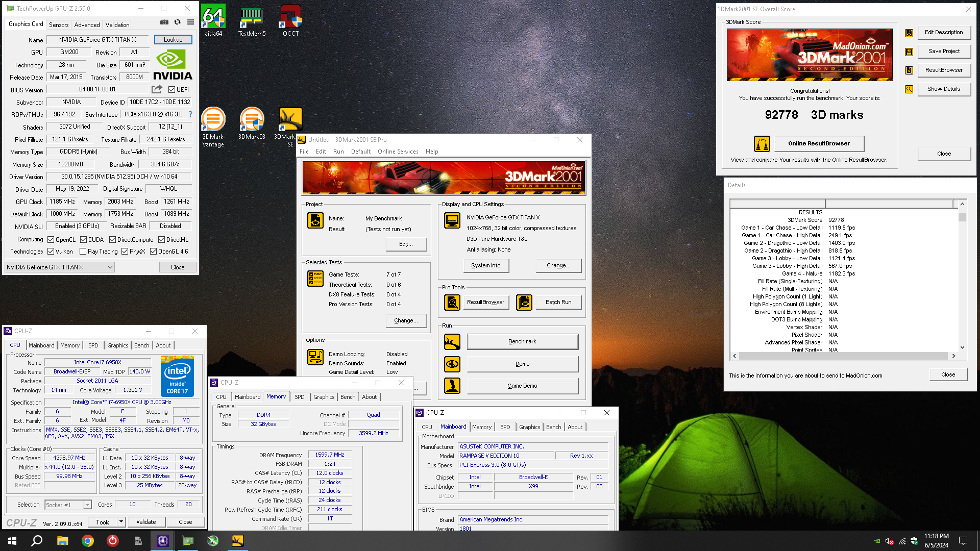Switch to the SPD tab in the CPU-Z Memory window
Viewport: 980px width, 551px height.
[300, 397]
